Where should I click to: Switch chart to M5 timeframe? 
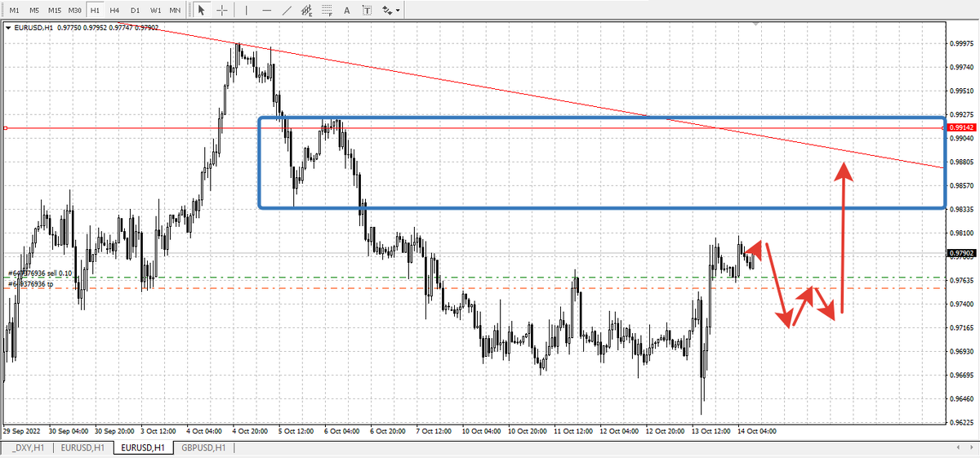point(33,11)
